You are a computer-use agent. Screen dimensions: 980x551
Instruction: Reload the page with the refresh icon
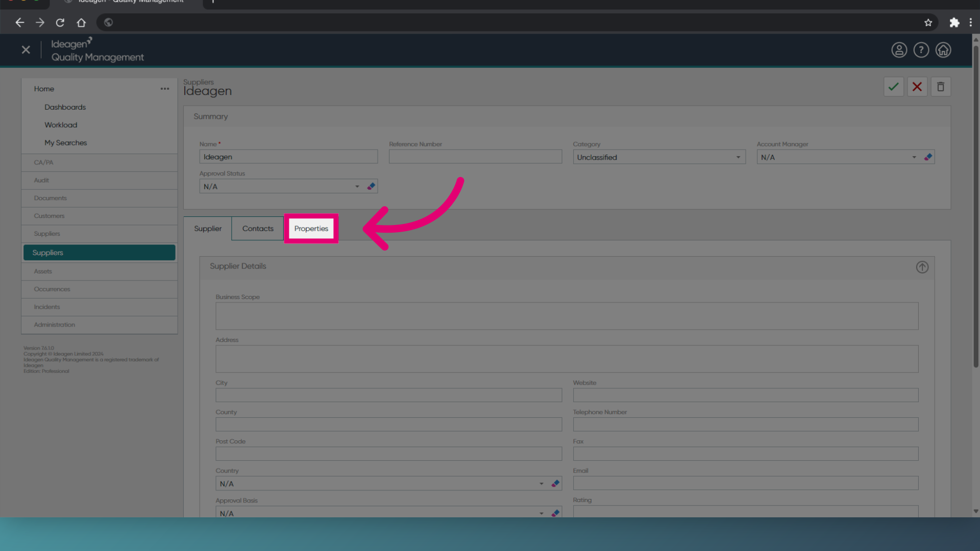tap(60, 22)
